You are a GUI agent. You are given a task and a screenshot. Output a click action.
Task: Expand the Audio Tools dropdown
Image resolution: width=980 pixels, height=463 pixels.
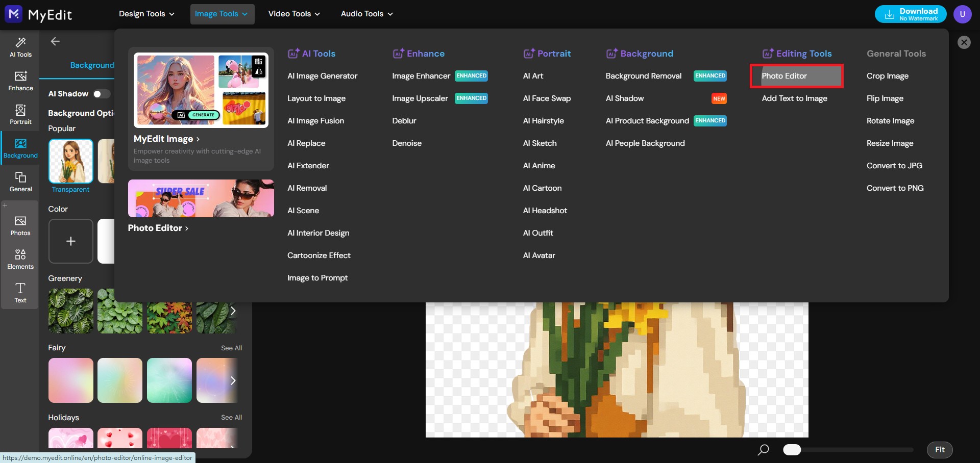(x=366, y=14)
